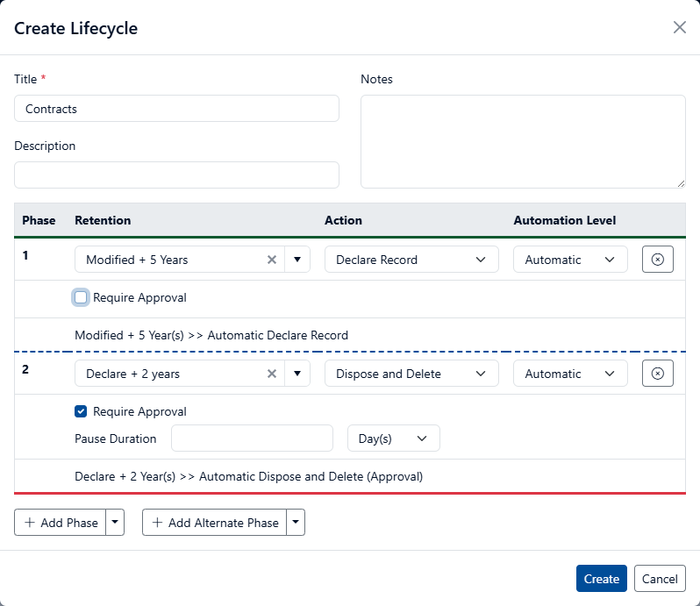
Task: Click the Add Alternate Phase button
Action: pos(215,523)
